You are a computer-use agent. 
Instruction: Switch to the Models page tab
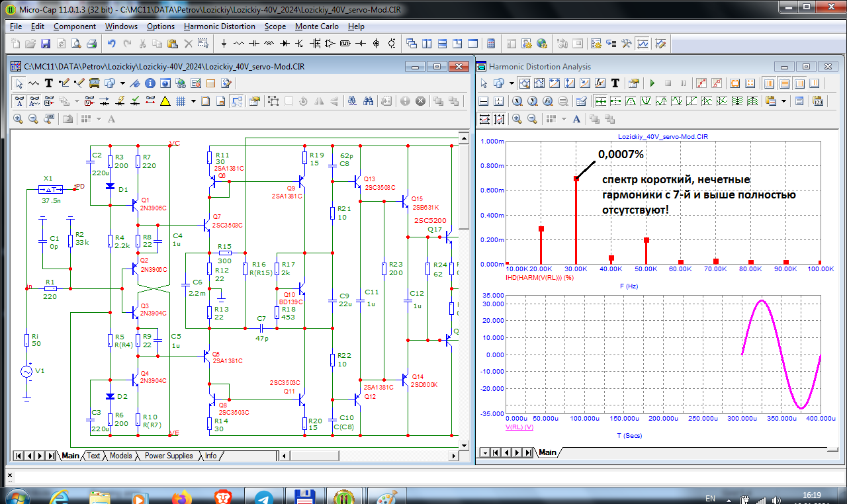click(x=120, y=456)
